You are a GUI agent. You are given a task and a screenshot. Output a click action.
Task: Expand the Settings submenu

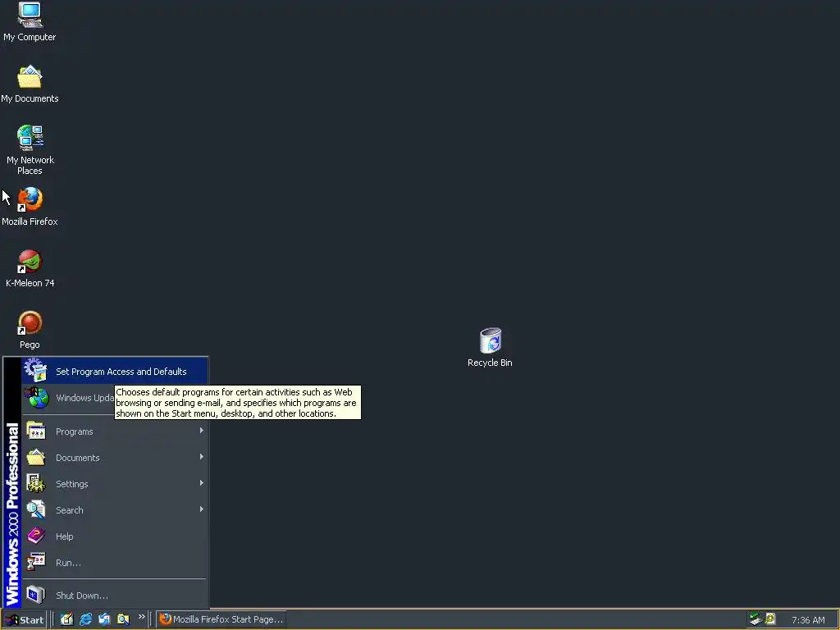click(x=115, y=484)
